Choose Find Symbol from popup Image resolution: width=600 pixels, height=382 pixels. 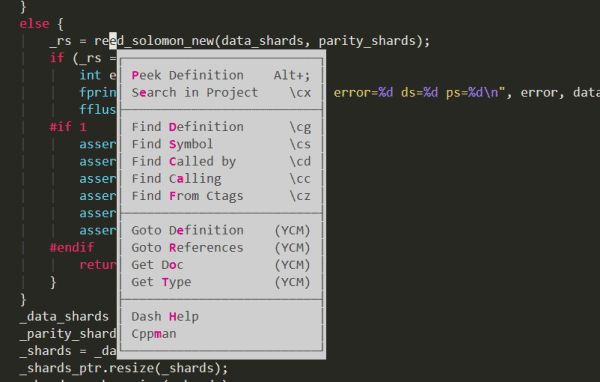click(221, 144)
